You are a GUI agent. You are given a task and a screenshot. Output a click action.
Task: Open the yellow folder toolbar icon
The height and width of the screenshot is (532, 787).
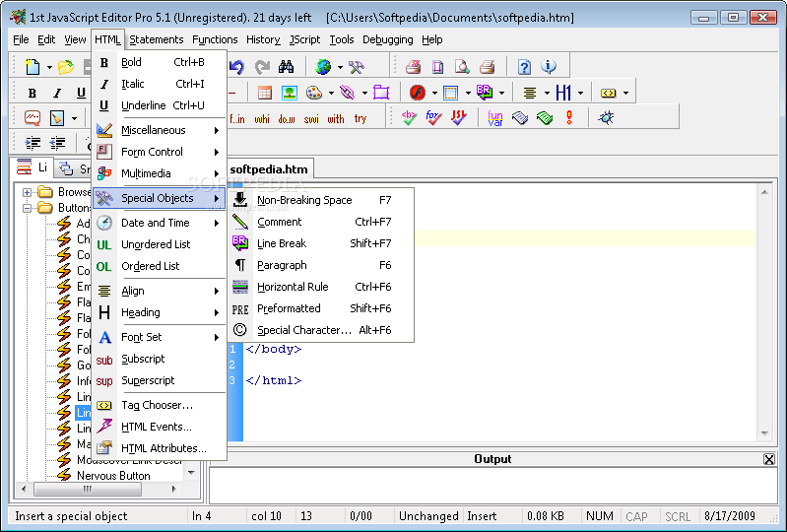click(x=66, y=67)
